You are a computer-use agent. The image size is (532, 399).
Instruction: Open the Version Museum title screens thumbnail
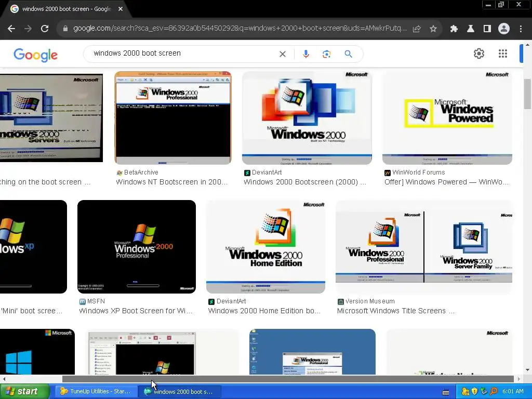tap(424, 247)
